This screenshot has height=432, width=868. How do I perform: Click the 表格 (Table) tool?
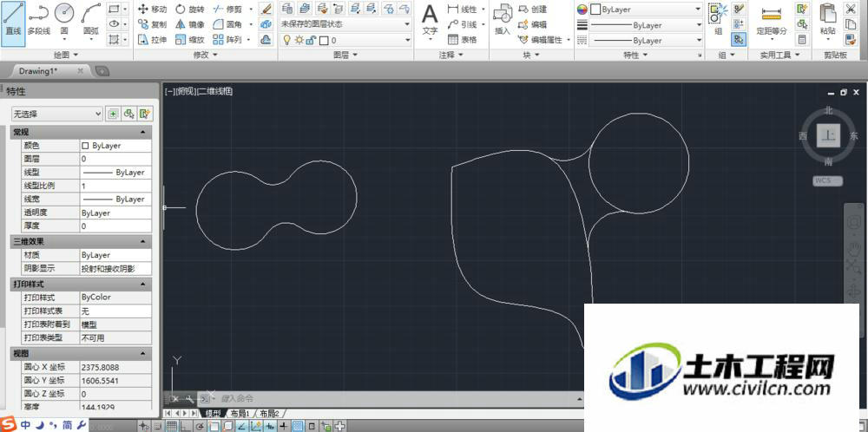click(x=462, y=39)
